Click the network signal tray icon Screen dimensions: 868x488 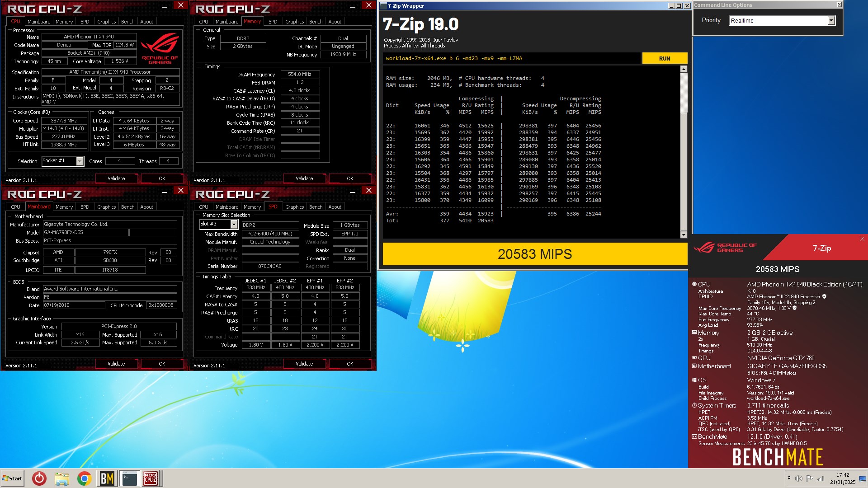click(821, 478)
